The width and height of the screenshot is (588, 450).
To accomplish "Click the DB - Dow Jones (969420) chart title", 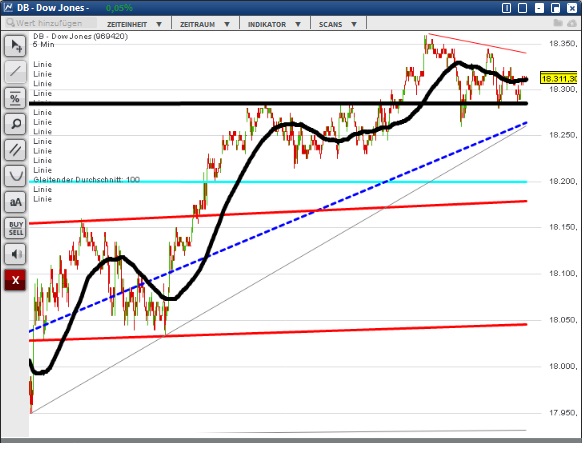I will click(81, 36).
